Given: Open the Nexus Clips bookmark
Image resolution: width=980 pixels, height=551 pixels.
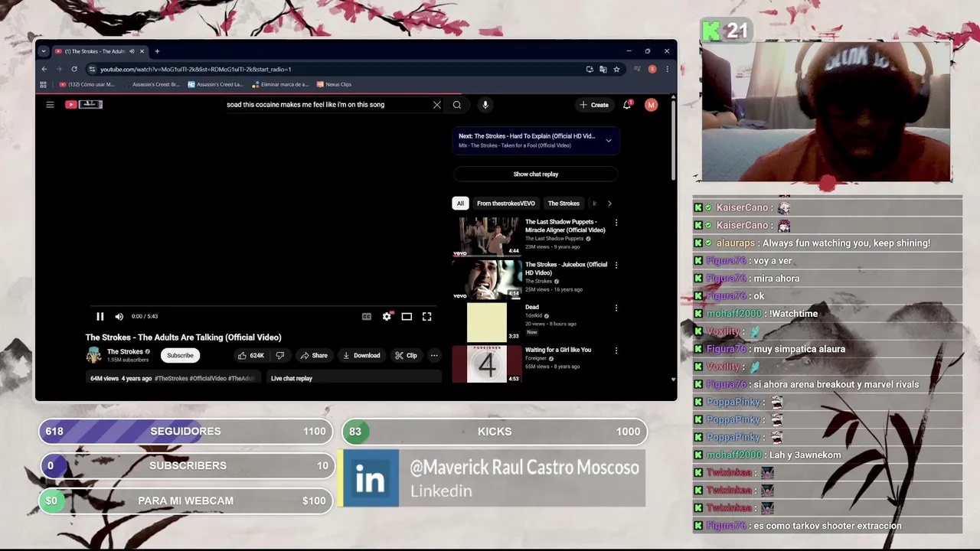Looking at the screenshot, I should pos(334,84).
